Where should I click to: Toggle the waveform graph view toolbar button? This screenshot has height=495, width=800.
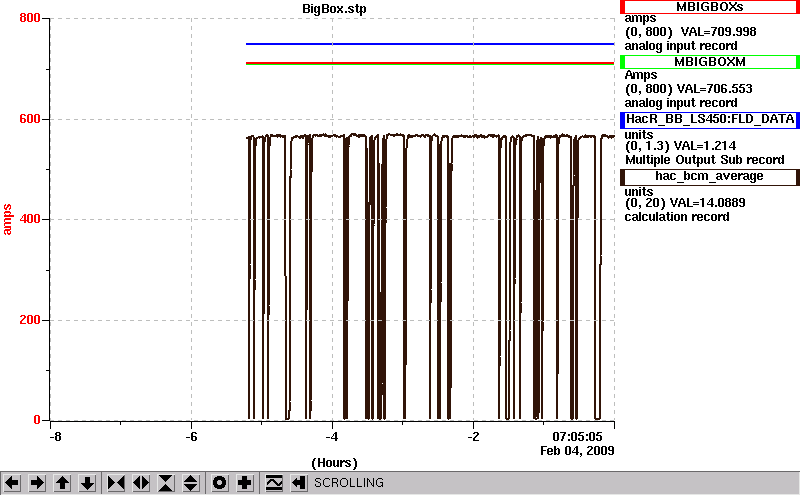tap(274, 483)
